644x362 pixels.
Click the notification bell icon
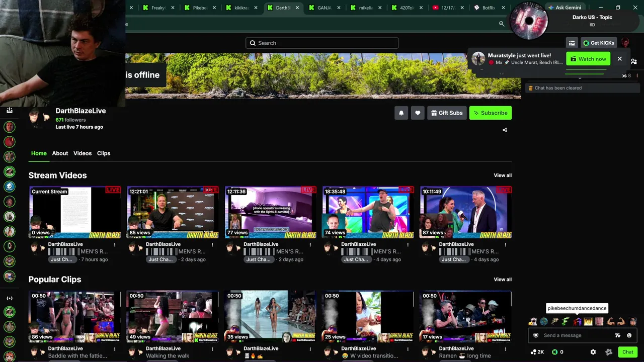point(401,113)
